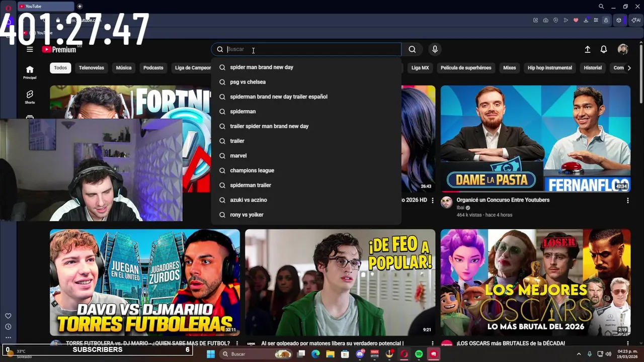This screenshot has height=362, width=644.
Task: Open the Ibai channel name link
Action: pyautogui.click(x=460, y=208)
